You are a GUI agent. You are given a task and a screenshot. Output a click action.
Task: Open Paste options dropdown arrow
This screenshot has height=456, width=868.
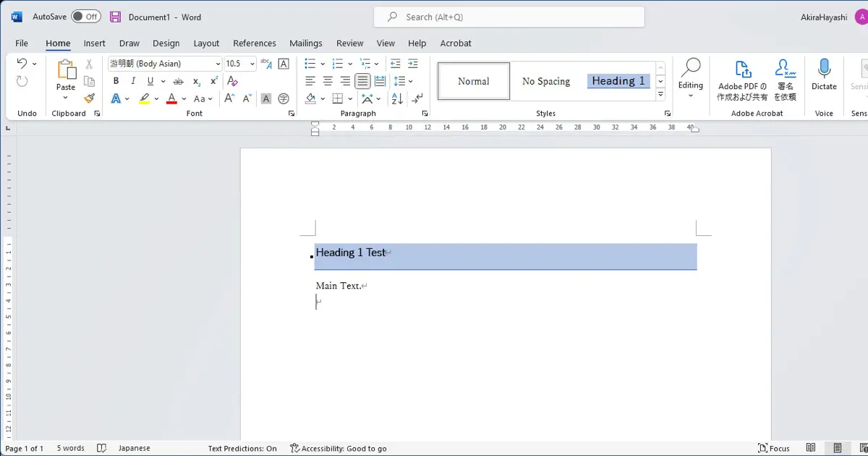click(x=66, y=98)
